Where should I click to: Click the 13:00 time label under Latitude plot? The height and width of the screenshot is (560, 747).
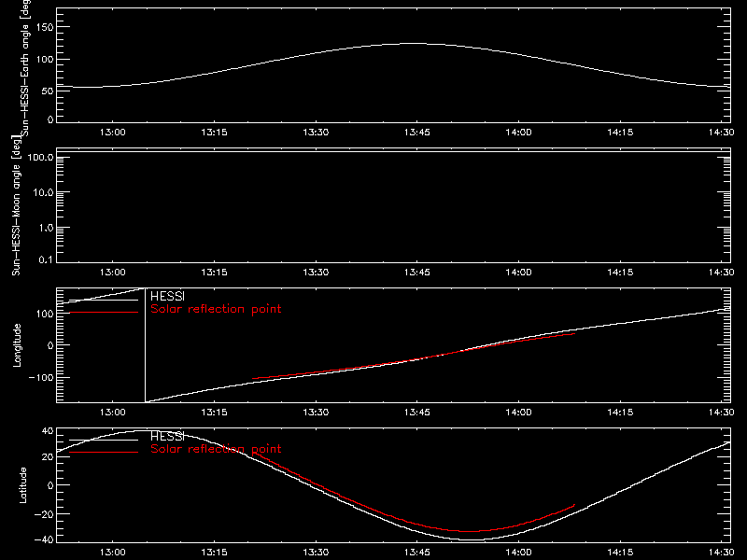(x=113, y=553)
